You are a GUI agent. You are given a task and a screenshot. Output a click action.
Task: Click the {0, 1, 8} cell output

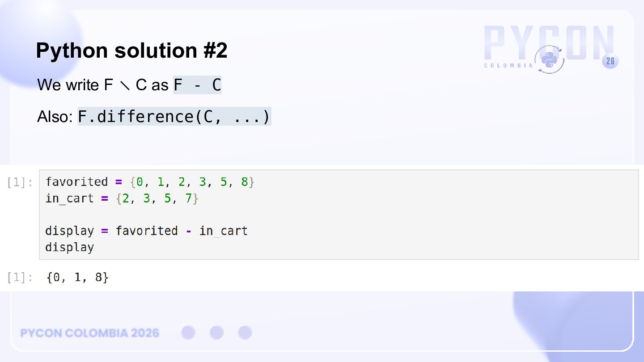[x=77, y=278]
